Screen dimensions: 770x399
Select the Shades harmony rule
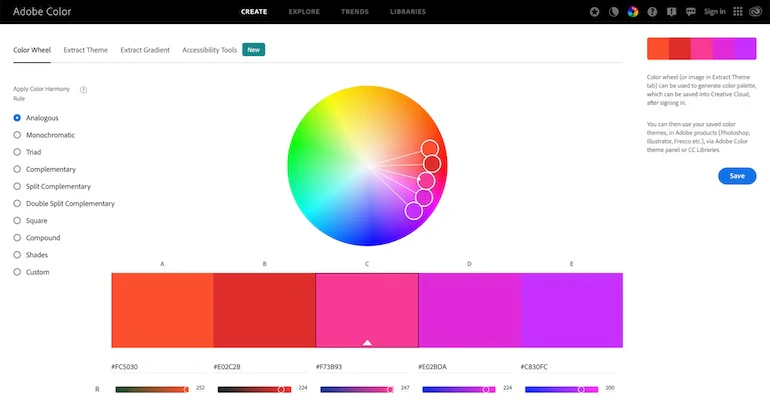pyautogui.click(x=17, y=255)
